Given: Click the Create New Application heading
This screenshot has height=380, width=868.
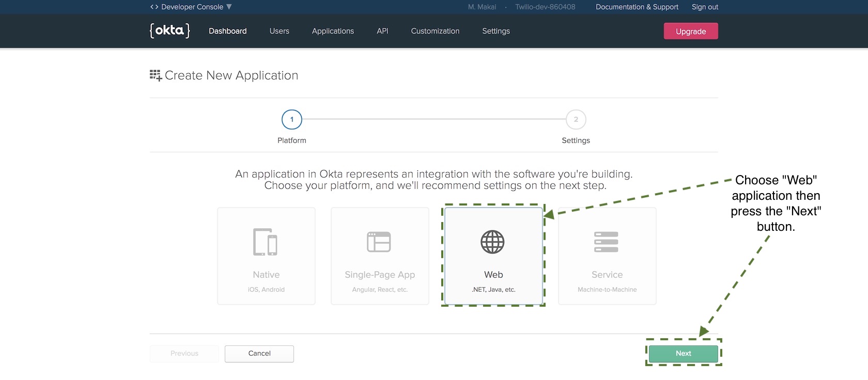Looking at the screenshot, I should [231, 75].
